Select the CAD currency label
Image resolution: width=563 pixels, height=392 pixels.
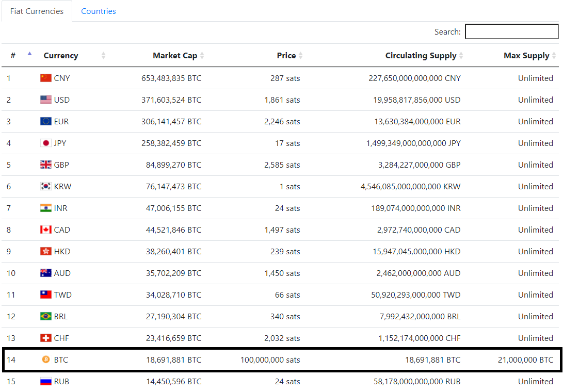[x=62, y=230]
